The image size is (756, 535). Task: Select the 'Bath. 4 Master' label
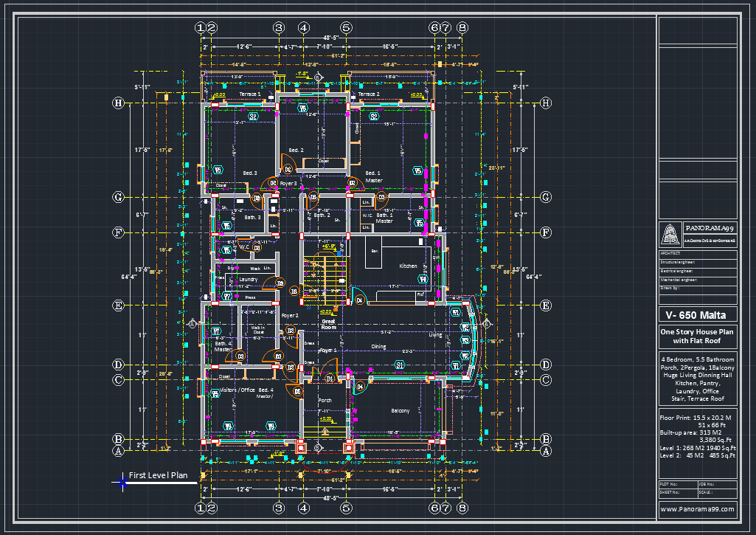click(x=223, y=346)
